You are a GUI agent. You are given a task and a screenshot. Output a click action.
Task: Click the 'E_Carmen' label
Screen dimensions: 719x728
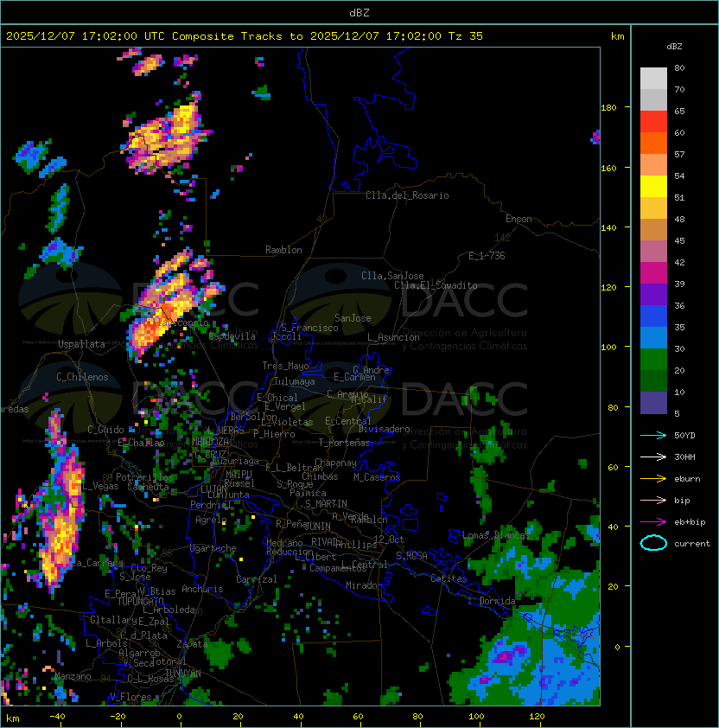[x=354, y=377]
